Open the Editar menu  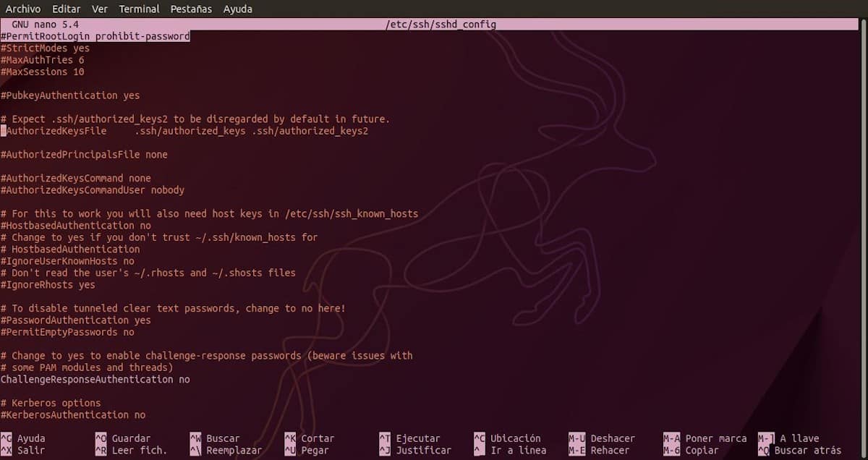click(x=66, y=9)
